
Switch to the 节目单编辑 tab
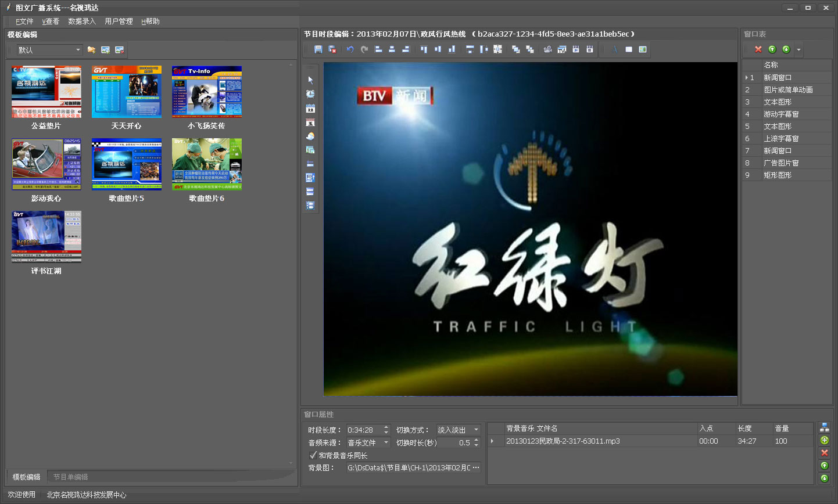70,477
